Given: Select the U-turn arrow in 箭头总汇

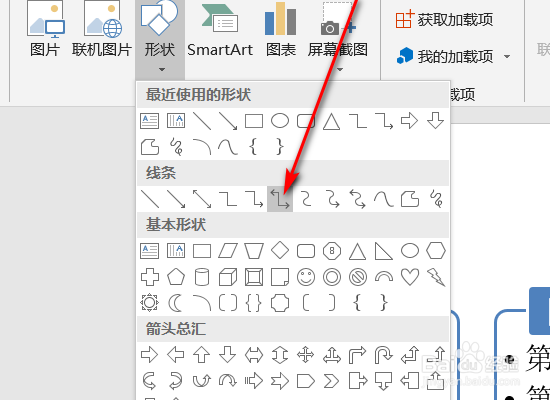Looking at the screenshot, I should [384, 355].
